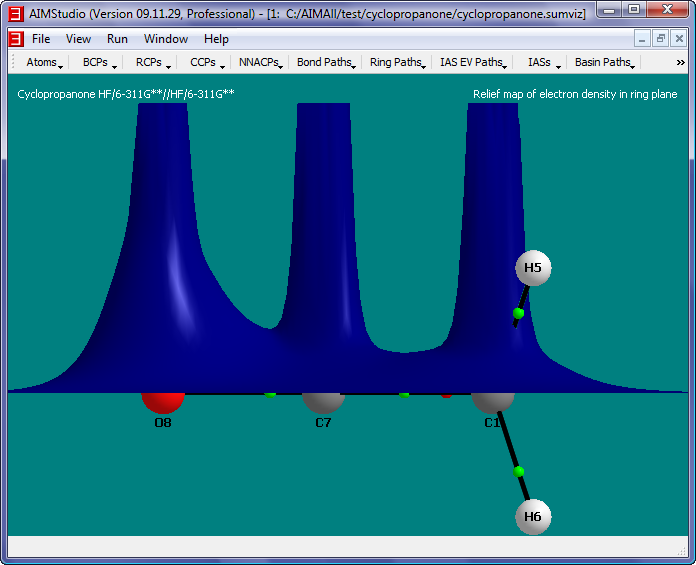Viewport: 696px width, 565px height.
Task: Expand the CCPs dropdown
Action: pos(207,62)
